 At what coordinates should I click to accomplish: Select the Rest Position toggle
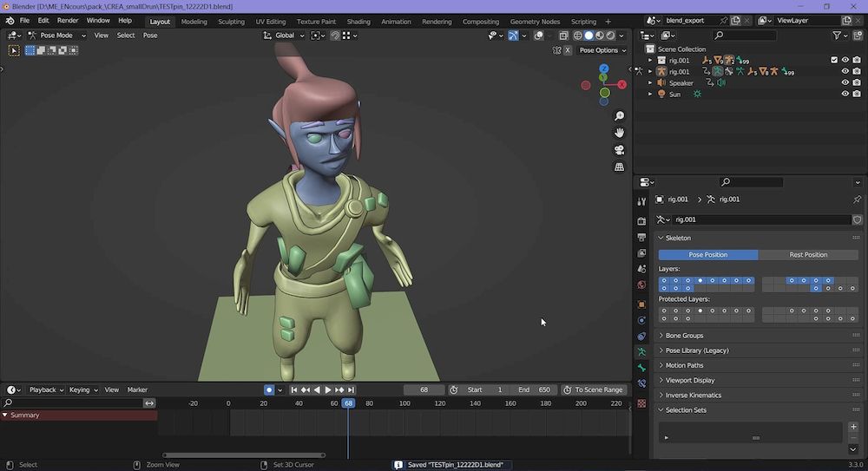(x=808, y=255)
